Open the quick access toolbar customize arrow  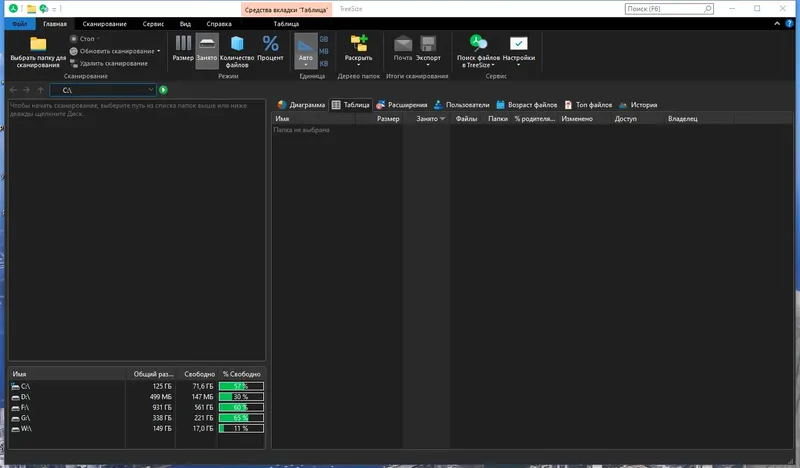(x=54, y=9)
